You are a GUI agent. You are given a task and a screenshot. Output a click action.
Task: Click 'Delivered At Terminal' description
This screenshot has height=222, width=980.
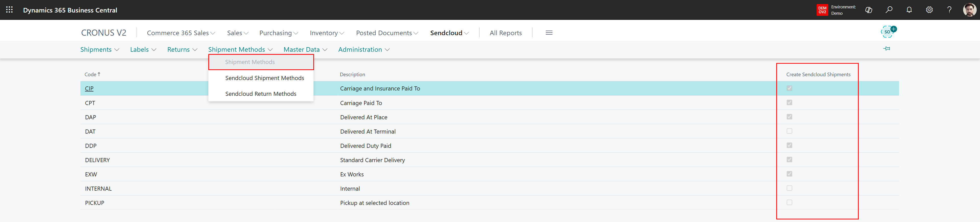coord(368,132)
